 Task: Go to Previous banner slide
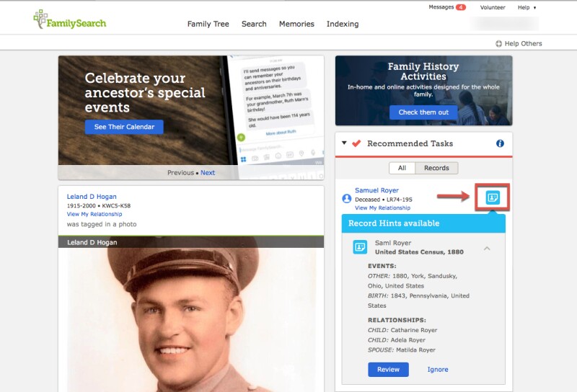(180, 172)
